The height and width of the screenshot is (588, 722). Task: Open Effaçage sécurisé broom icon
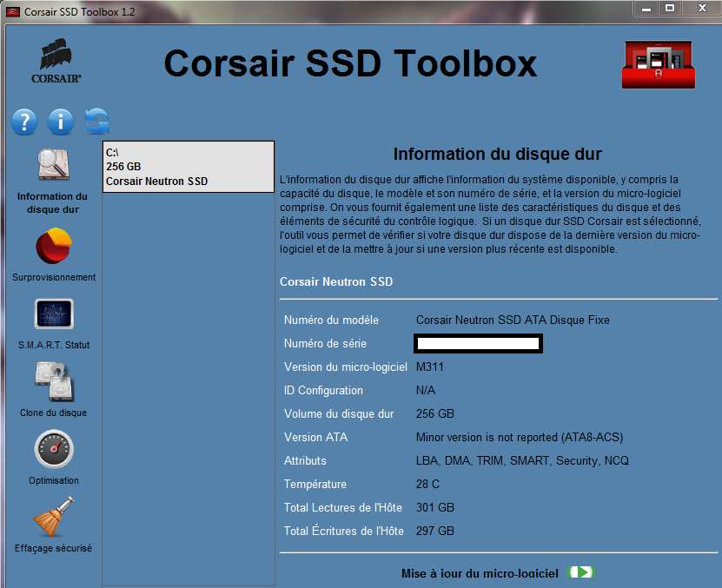(x=54, y=517)
